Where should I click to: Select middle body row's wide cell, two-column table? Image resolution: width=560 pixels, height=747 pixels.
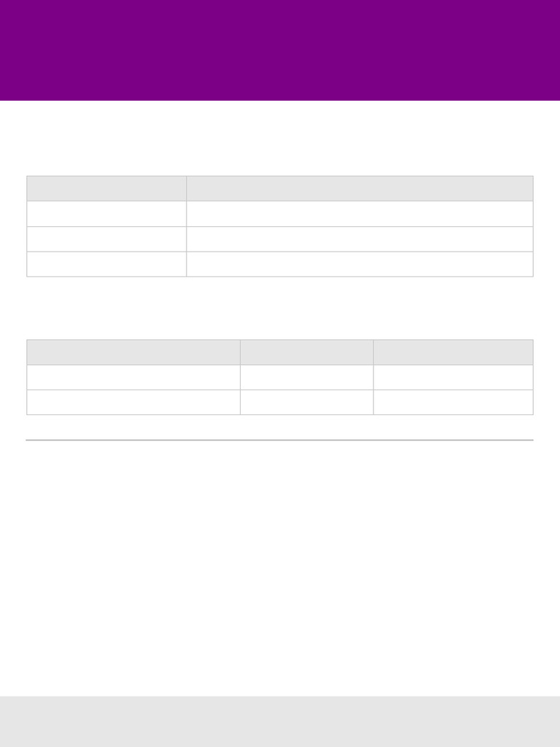click(x=359, y=239)
